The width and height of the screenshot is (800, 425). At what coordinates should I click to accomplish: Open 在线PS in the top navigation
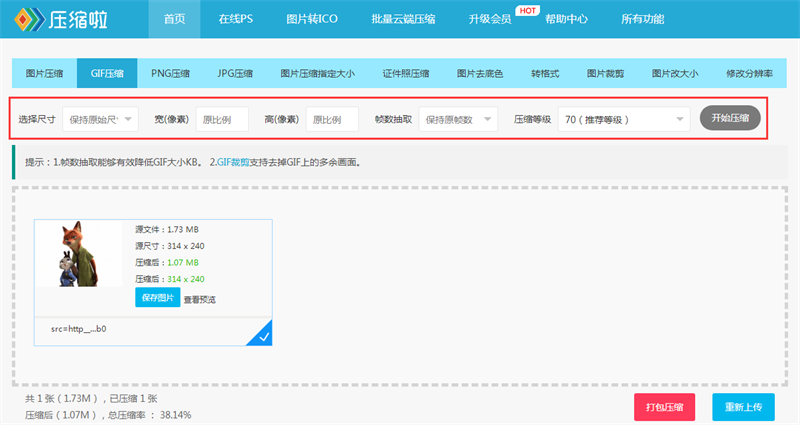236,19
